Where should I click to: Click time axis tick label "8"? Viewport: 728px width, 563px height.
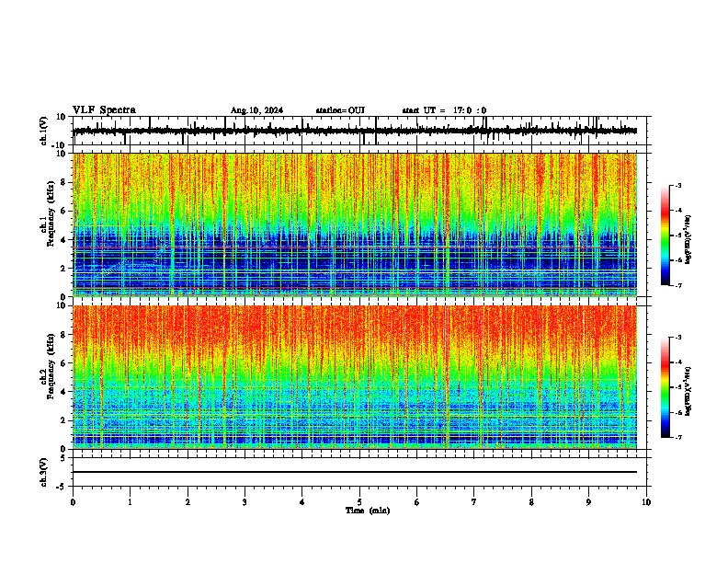tap(531, 501)
